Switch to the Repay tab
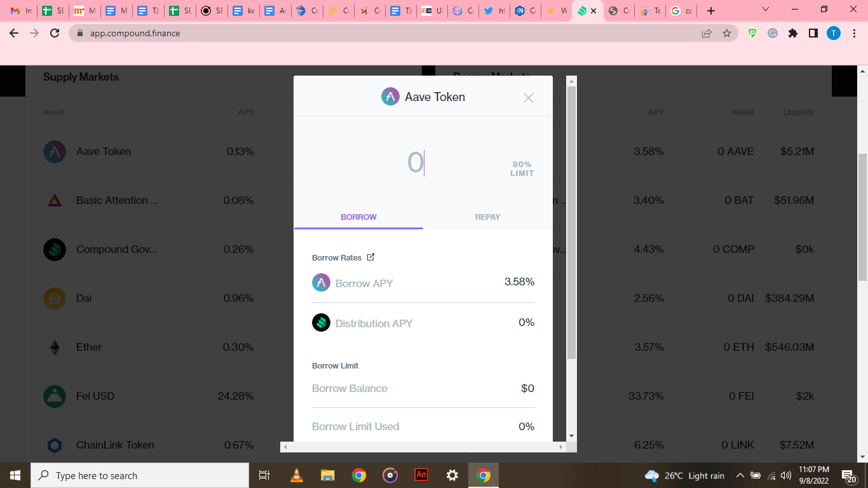 pos(487,217)
